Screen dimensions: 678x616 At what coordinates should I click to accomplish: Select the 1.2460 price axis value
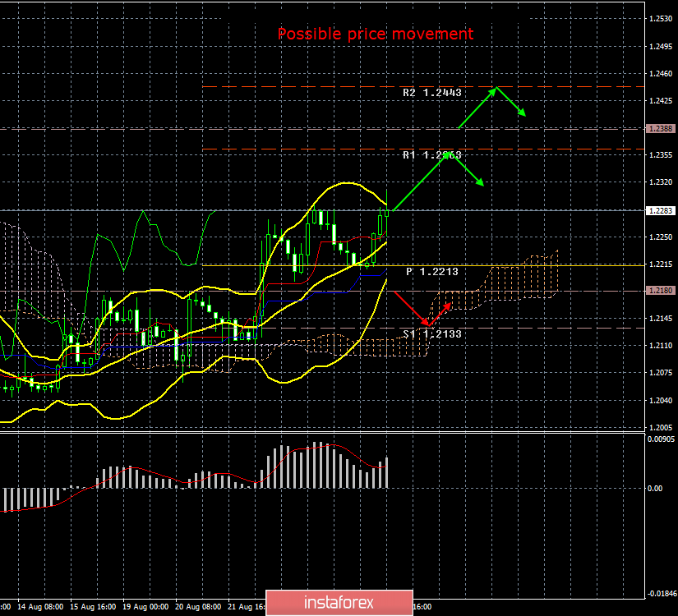tap(661, 74)
